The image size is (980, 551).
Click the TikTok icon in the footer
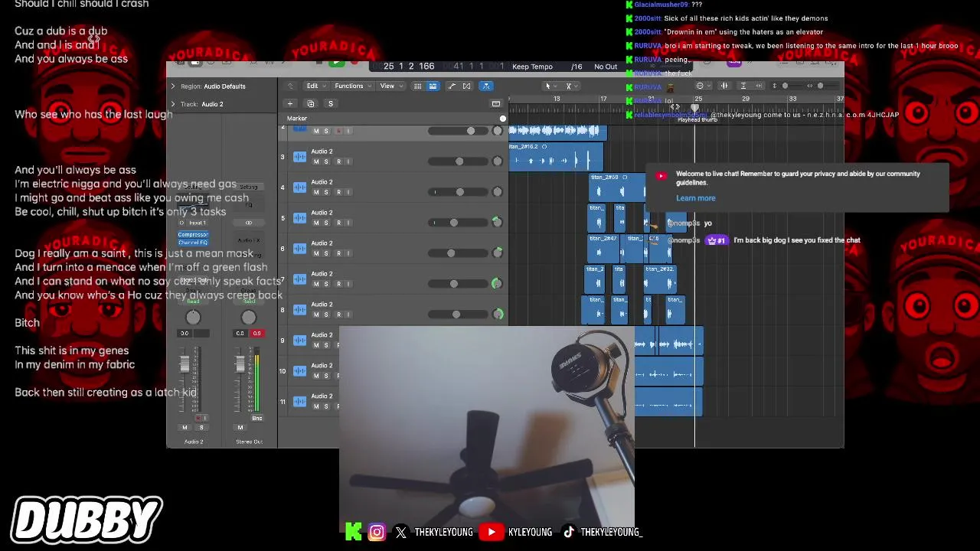[x=568, y=532]
